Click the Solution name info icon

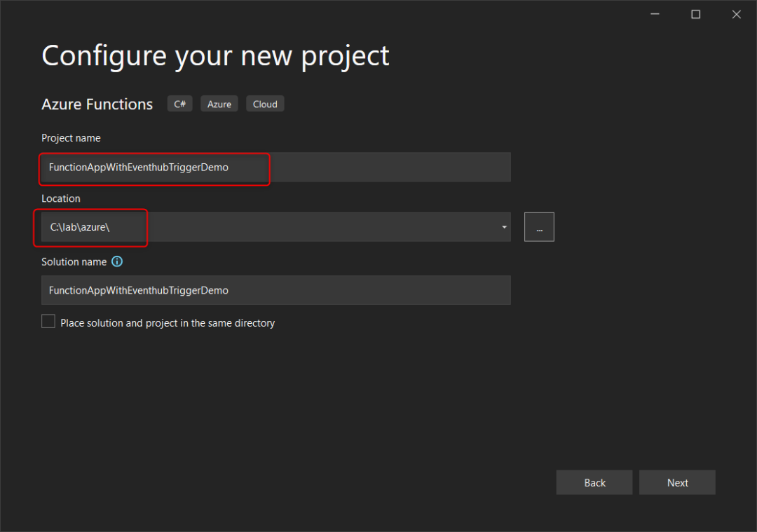pyautogui.click(x=117, y=261)
